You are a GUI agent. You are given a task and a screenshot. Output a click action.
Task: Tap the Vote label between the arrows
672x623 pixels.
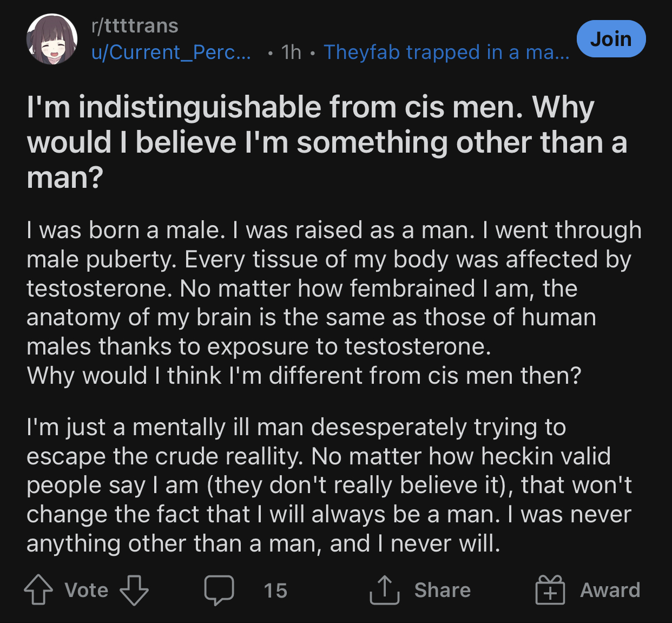pyautogui.click(x=87, y=590)
